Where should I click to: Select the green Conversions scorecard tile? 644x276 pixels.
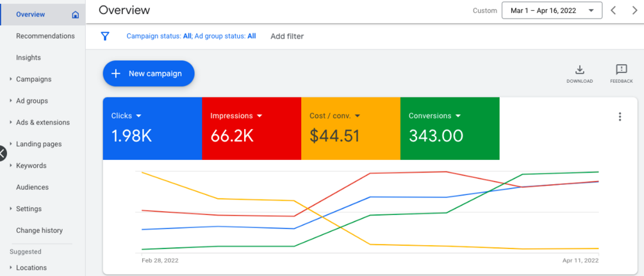[x=450, y=128]
